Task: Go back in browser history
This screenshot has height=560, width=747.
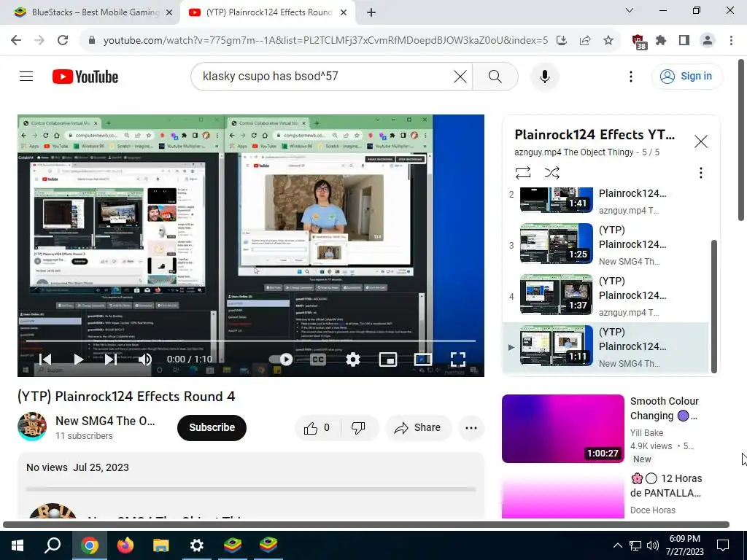Action: 16,40
